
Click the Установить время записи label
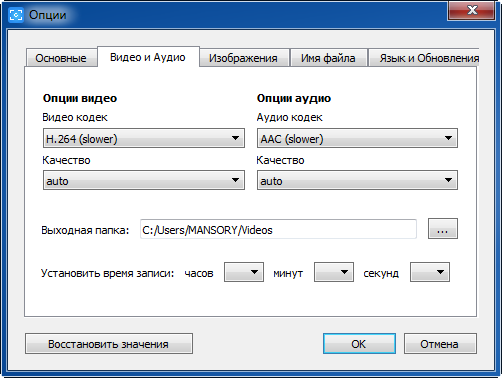107,273
